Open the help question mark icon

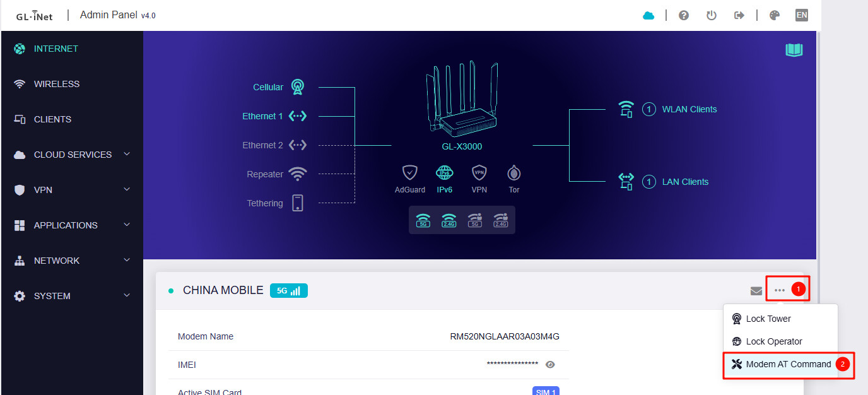point(683,15)
